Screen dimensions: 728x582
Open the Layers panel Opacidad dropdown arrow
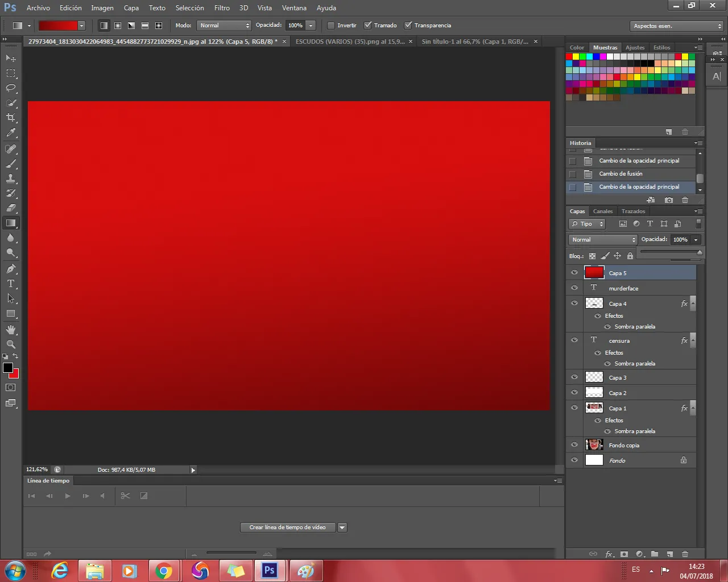(x=696, y=240)
